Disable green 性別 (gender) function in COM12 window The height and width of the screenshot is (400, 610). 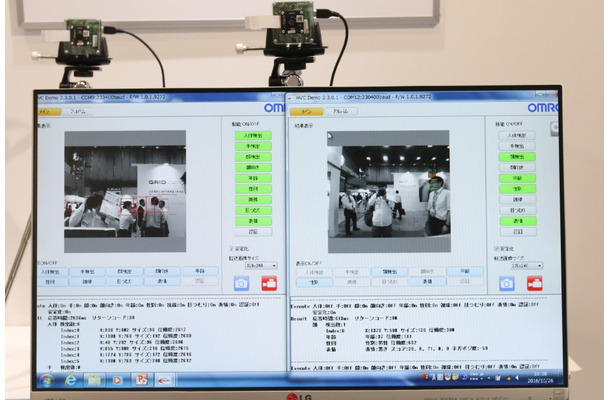tap(517, 189)
